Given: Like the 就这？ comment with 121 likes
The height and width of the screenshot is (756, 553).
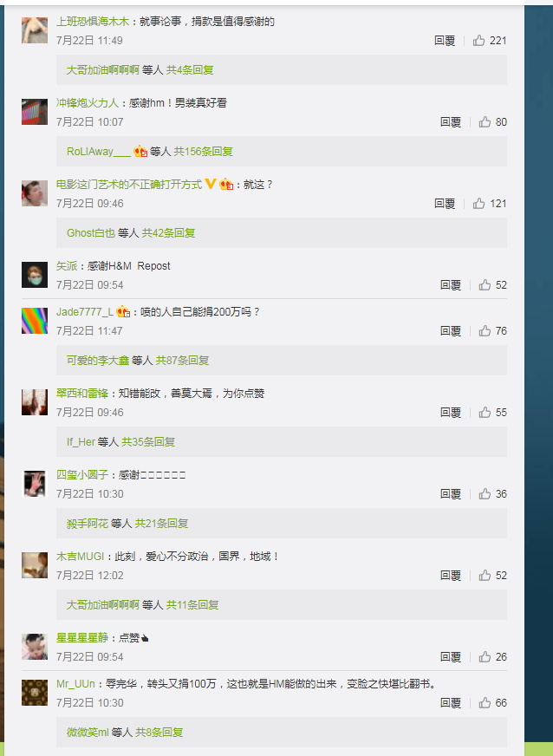Looking at the screenshot, I should click(478, 204).
